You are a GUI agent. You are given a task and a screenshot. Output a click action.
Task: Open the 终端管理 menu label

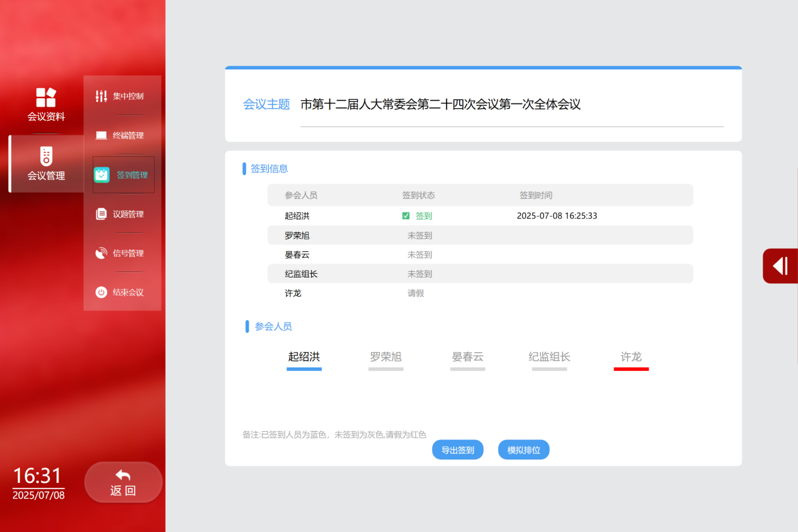(x=128, y=135)
